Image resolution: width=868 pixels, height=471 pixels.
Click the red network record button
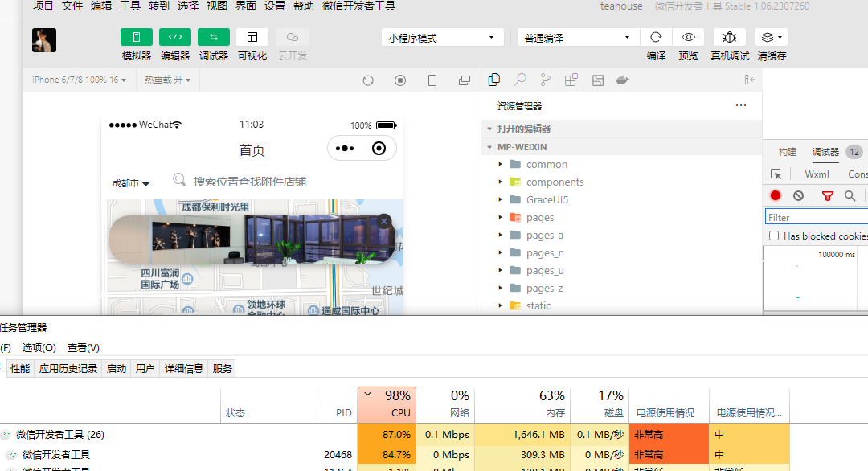[x=776, y=195]
